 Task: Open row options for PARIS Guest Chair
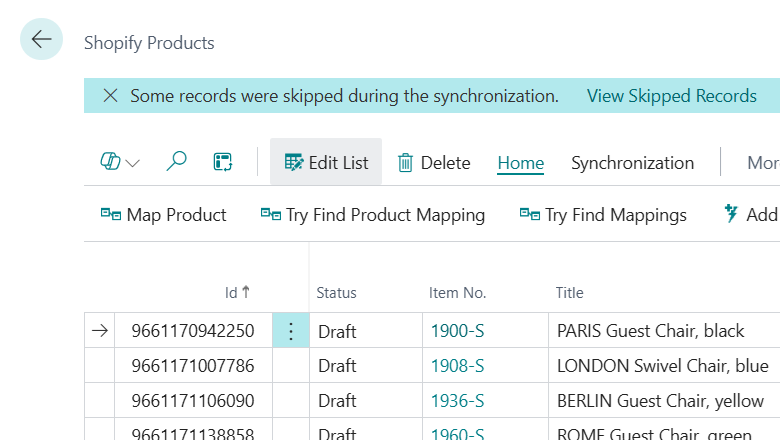pos(291,331)
